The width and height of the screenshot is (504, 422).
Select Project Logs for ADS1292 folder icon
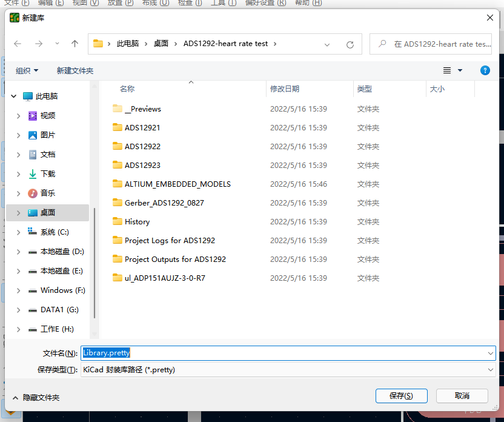click(x=118, y=240)
